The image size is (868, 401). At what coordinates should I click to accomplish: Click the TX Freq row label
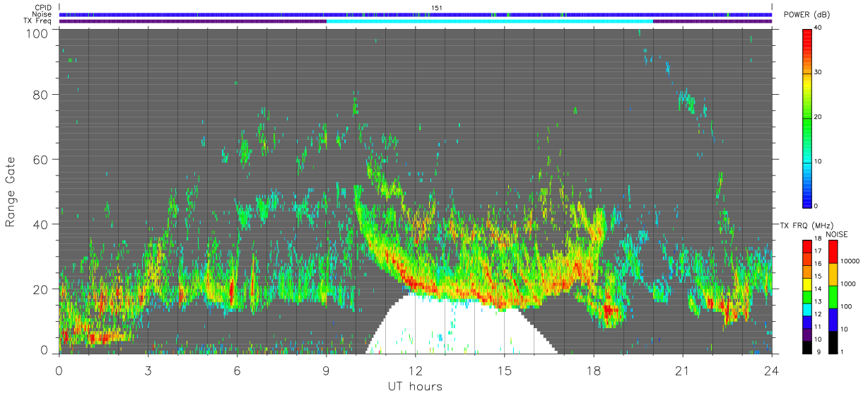[x=38, y=21]
